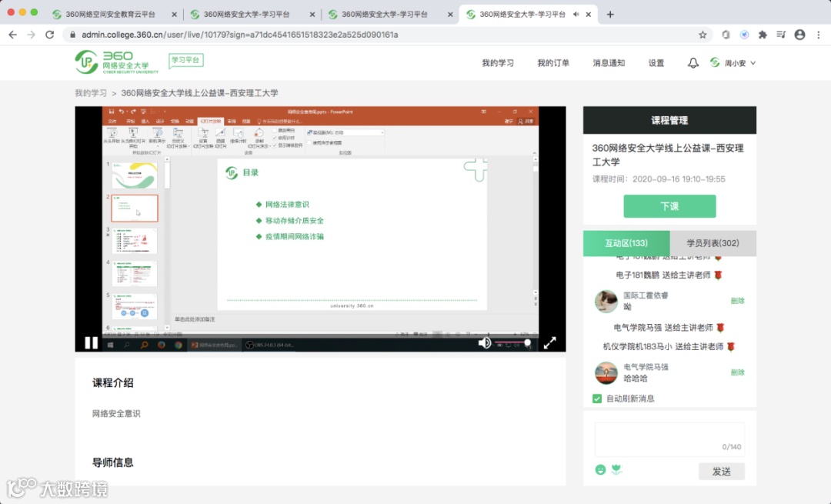The image size is (831, 504).
Task: Close the 360网络空间安全教育云平台 tab
Action: [x=175, y=15]
